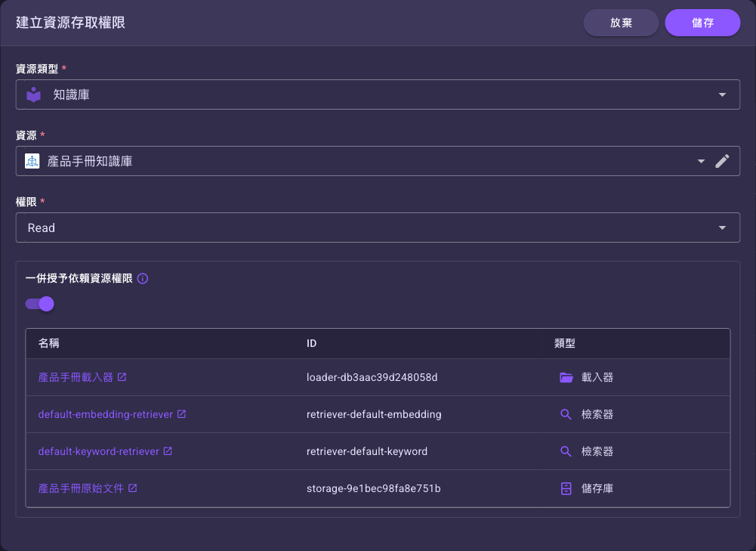Click 檢索器 label in default-keyword-retriever row
Viewport: 756px width, 551px height.
(x=597, y=451)
